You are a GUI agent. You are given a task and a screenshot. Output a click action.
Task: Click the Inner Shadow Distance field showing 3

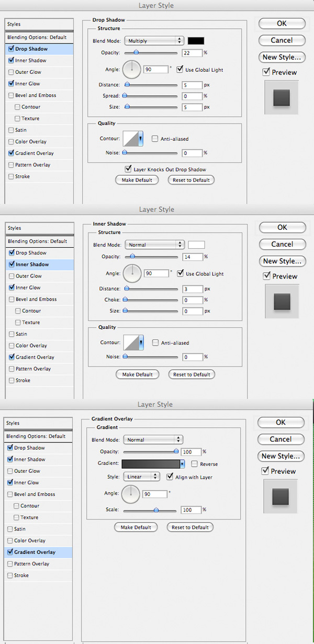[x=193, y=289]
